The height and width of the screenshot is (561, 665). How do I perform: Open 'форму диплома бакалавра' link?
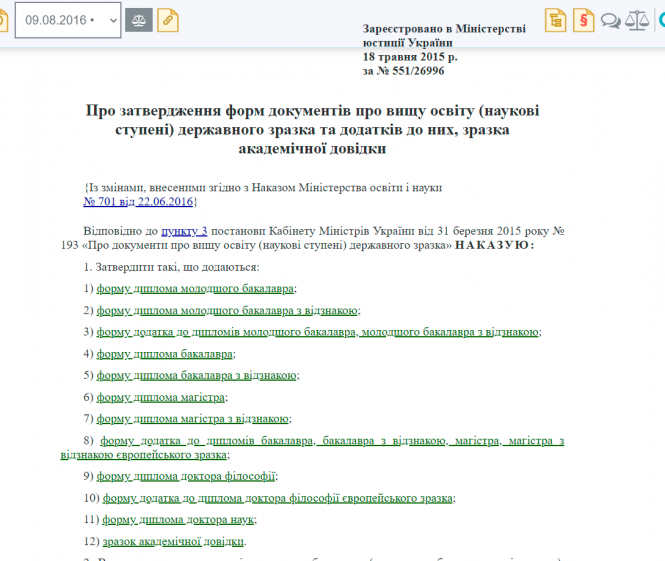click(165, 353)
